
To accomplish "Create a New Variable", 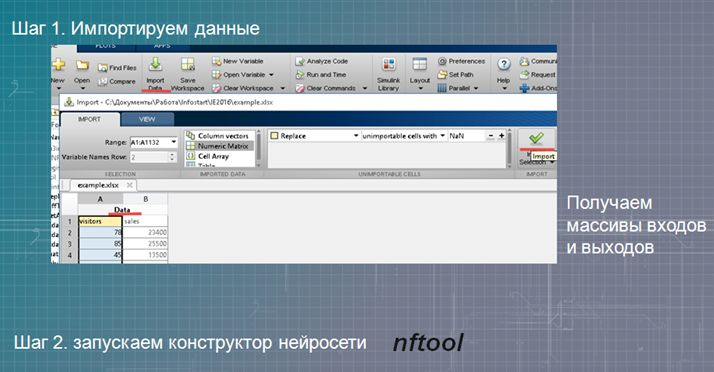I will click(x=238, y=61).
